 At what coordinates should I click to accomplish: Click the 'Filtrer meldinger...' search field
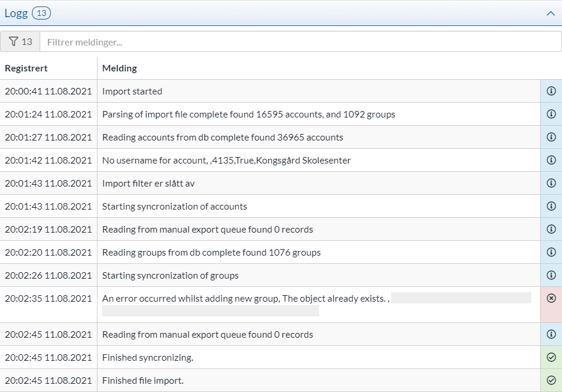tap(300, 42)
